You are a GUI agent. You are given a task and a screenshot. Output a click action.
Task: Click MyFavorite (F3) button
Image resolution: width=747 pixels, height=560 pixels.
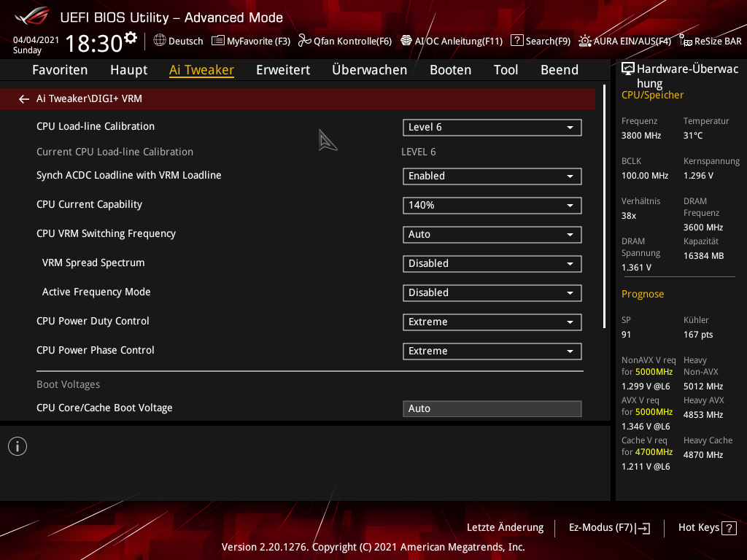(x=251, y=41)
